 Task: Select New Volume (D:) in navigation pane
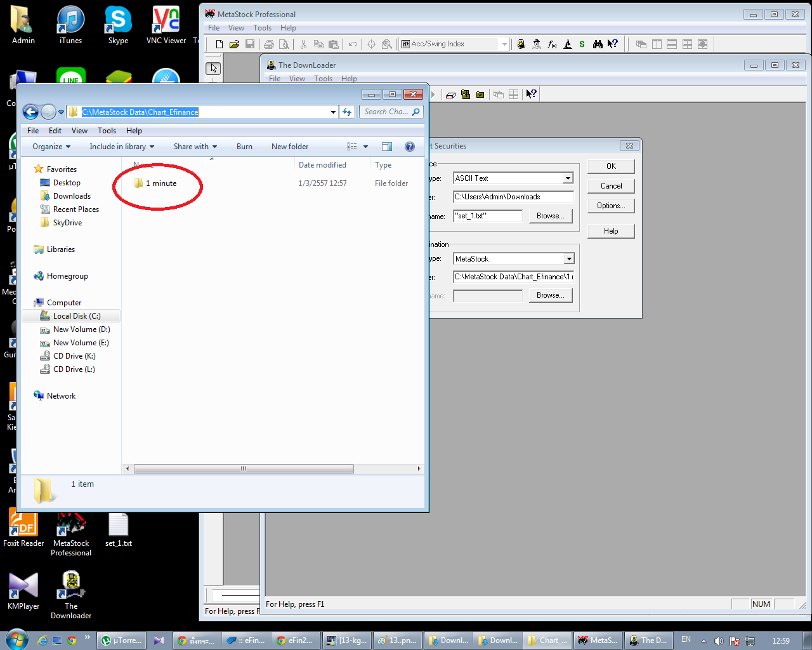coord(75,329)
